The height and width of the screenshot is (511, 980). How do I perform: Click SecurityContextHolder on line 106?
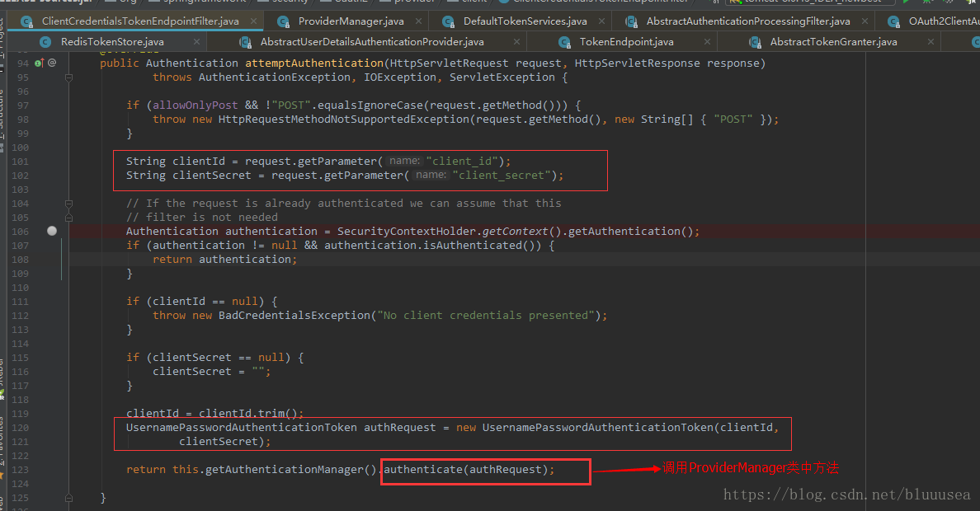click(x=406, y=231)
